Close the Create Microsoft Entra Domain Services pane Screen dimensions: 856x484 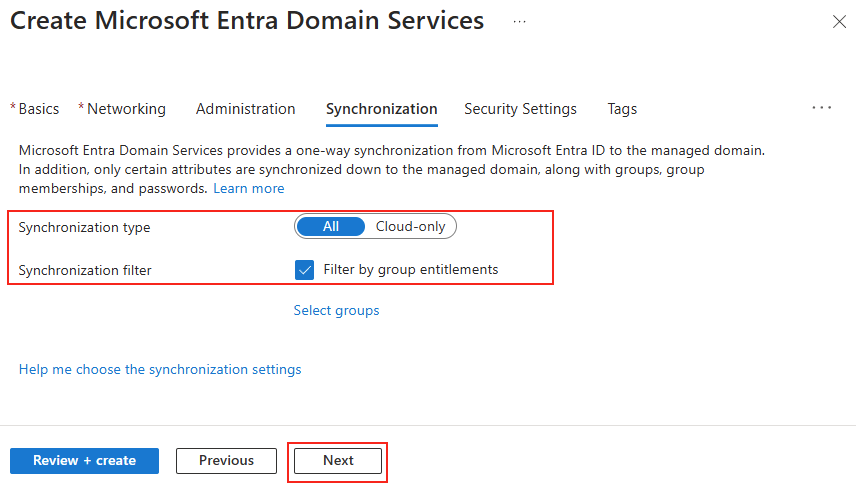pyautogui.click(x=839, y=22)
